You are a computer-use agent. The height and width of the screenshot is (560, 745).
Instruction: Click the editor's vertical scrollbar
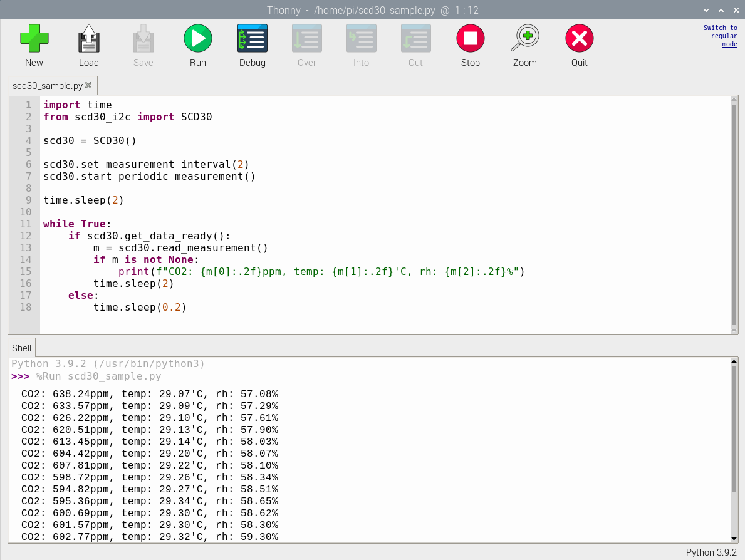734,213
